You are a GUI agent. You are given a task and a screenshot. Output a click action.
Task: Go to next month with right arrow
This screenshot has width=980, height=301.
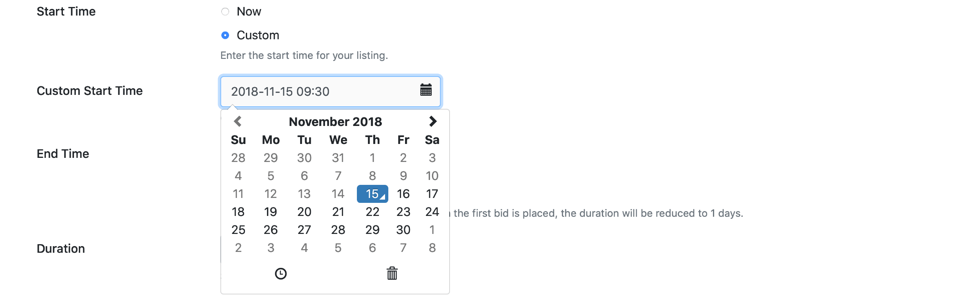click(x=433, y=121)
